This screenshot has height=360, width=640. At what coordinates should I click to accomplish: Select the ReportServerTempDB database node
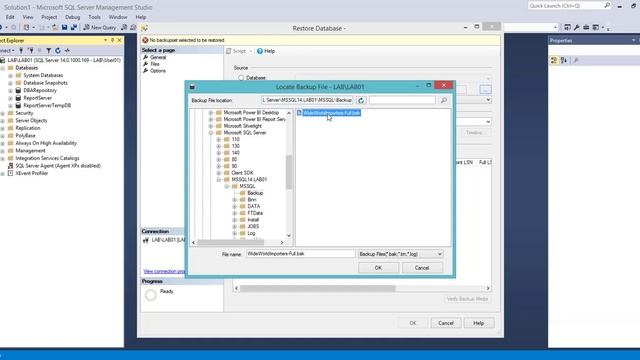(x=47, y=105)
